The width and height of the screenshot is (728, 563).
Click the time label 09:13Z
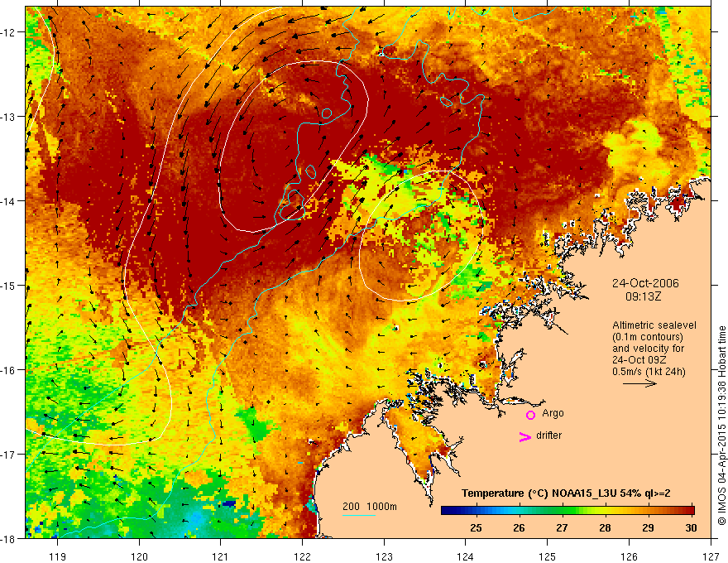644,296
